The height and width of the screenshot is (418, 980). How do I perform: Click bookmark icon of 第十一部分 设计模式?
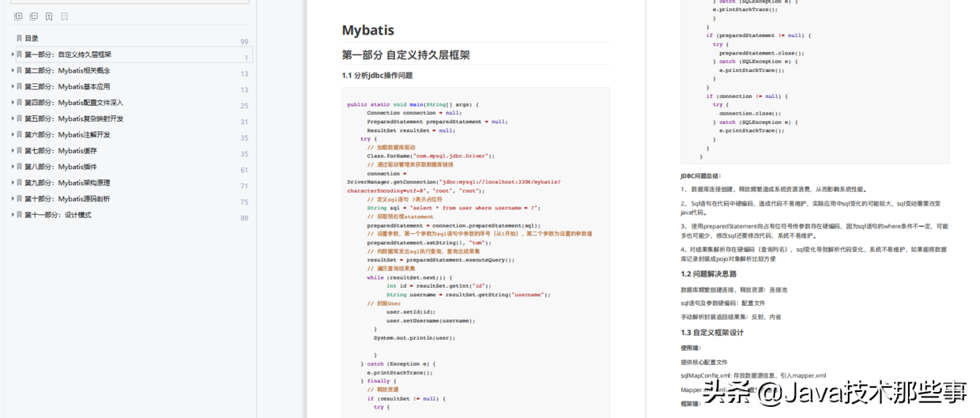[19, 215]
